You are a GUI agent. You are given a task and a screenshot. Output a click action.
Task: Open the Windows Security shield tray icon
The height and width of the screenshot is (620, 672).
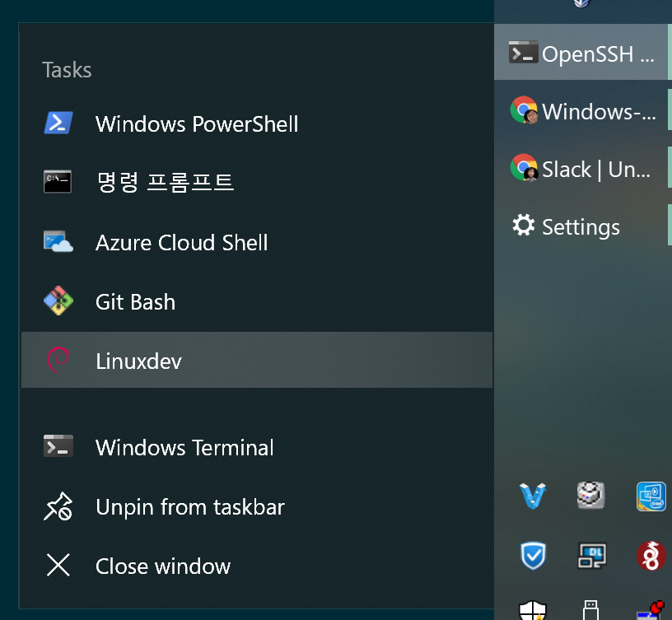coord(532,611)
